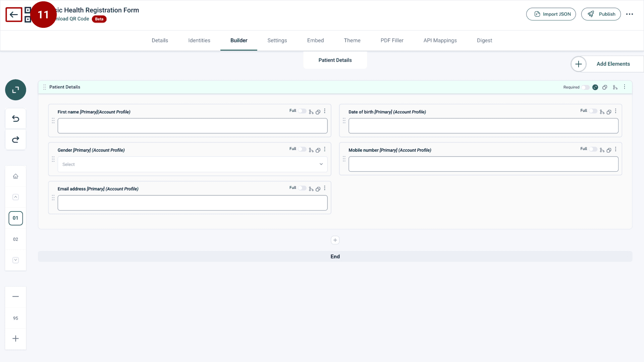Turn on Full width for First name
Viewport: 644px width, 362px height.
[x=302, y=111]
